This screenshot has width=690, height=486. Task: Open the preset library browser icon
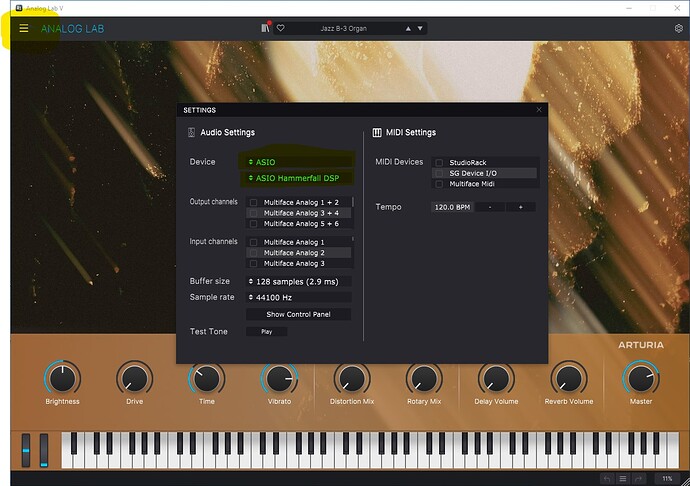pos(265,28)
